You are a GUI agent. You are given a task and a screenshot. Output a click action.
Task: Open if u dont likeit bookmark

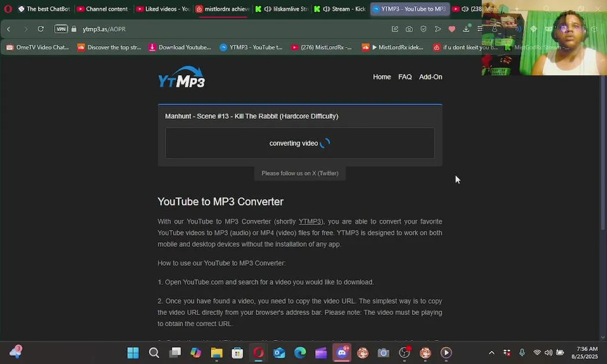465,48
